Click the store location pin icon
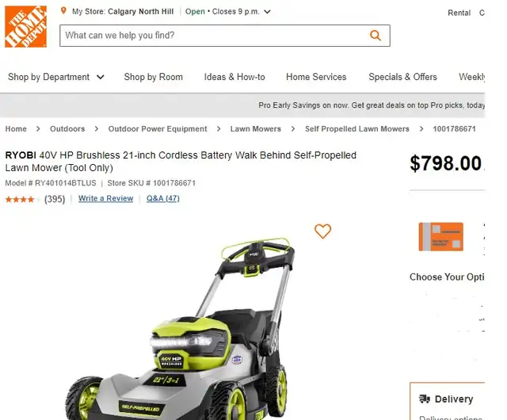507x420 pixels. [63, 11]
